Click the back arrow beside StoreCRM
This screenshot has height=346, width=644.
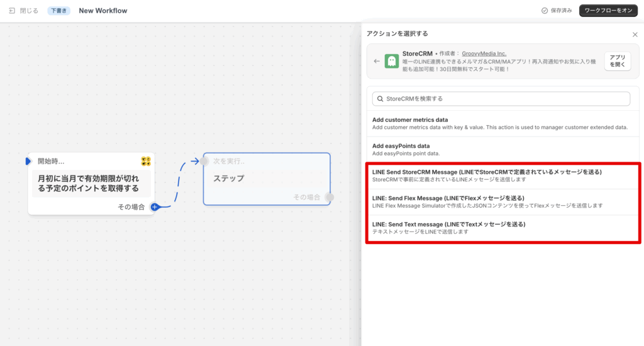[377, 61]
